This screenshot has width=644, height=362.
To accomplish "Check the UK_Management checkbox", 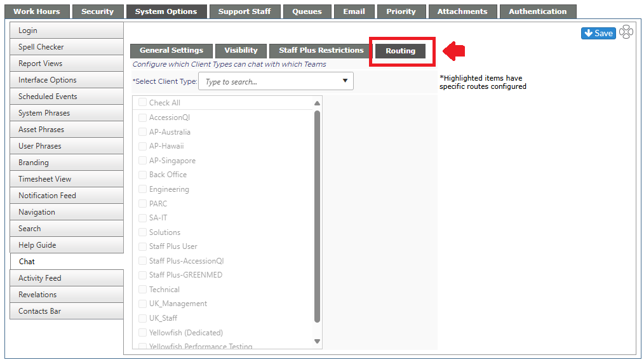I will click(x=142, y=304).
